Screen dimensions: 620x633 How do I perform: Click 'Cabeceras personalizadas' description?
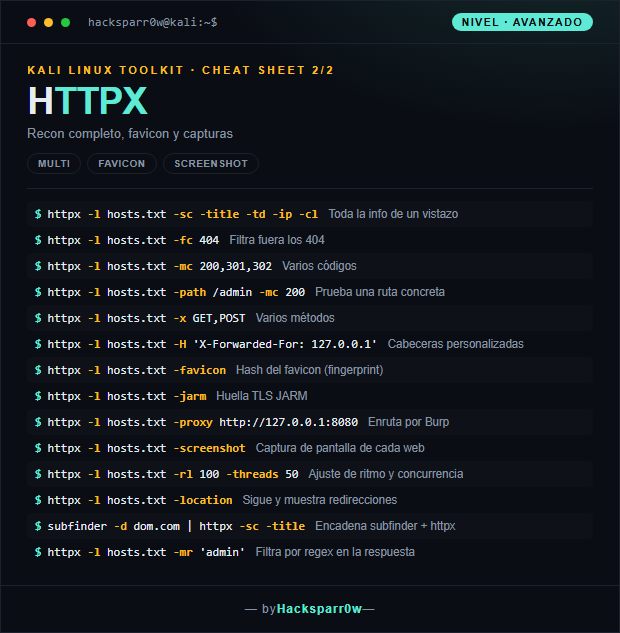tap(456, 344)
